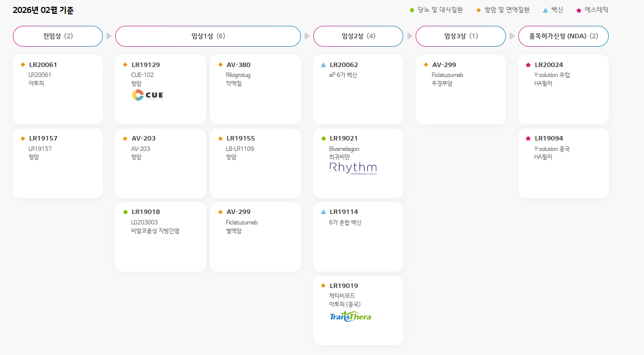Viewport: 644px width, 355px height.
Task: Open the AV-299 두경부암 card in 임상3상
Action: (x=460, y=89)
